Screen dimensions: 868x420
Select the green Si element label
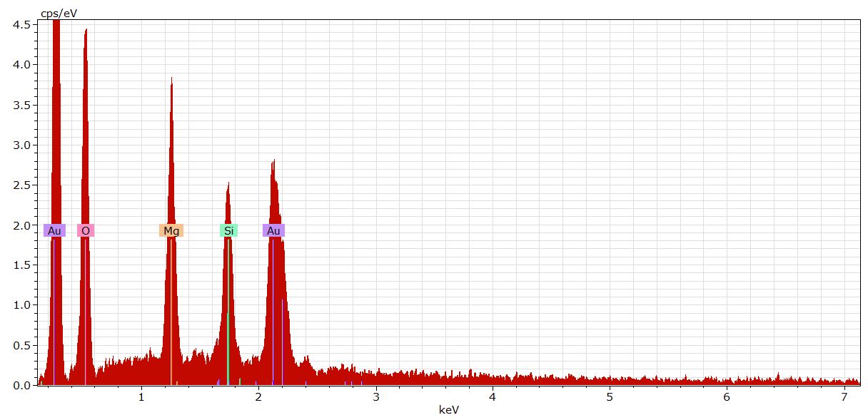point(228,230)
